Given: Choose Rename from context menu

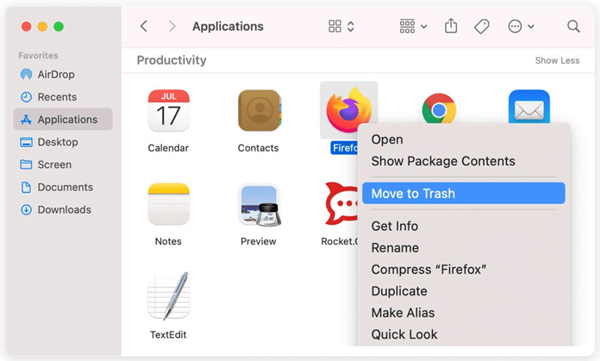Looking at the screenshot, I should pyautogui.click(x=463, y=248).
